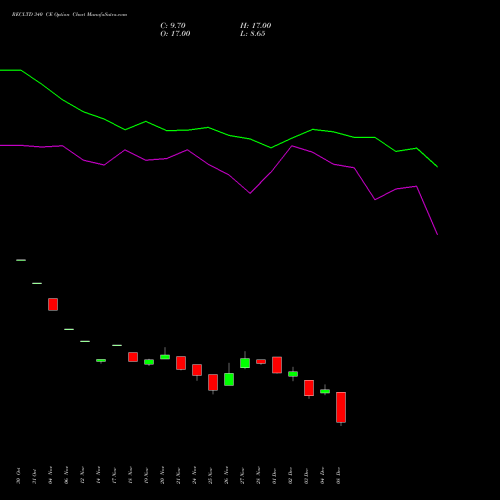Click the 02 Dec date label

[x=290, y=476]
